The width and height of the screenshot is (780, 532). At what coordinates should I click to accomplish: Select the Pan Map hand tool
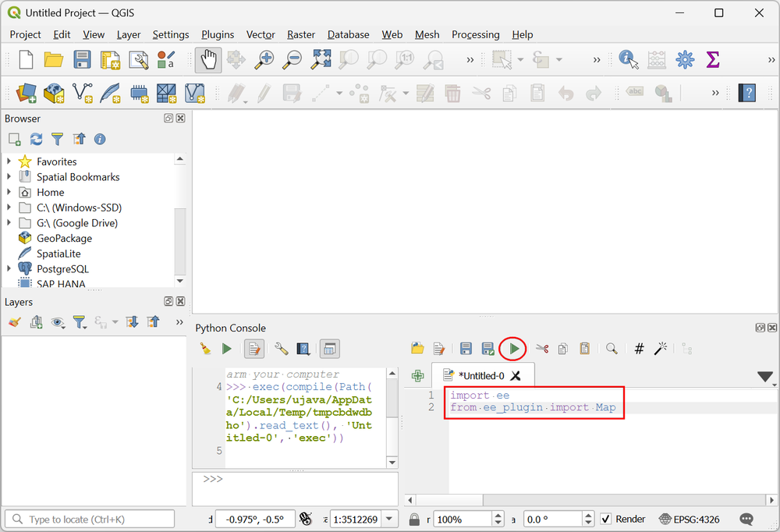(x=208, y=60)
